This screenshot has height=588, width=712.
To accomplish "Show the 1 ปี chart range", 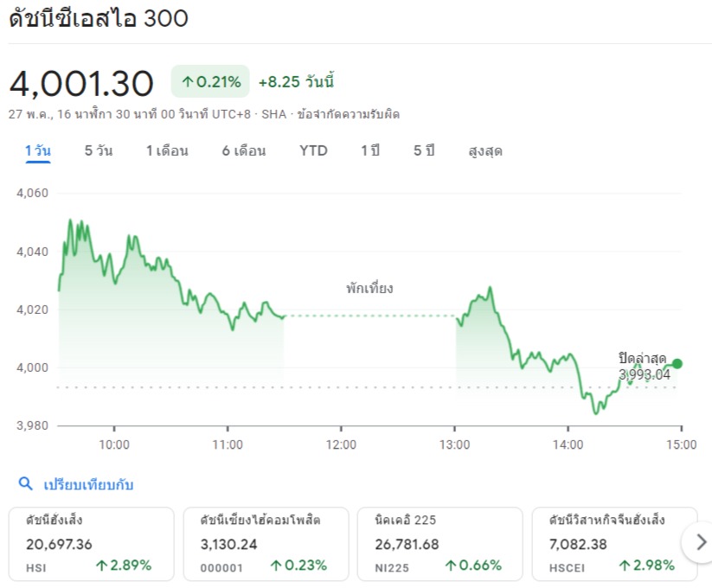I will [x=370, y=151].
